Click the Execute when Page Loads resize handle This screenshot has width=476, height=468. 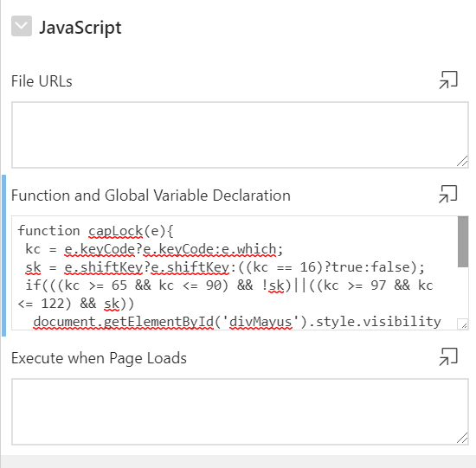[x=462, y=439]
